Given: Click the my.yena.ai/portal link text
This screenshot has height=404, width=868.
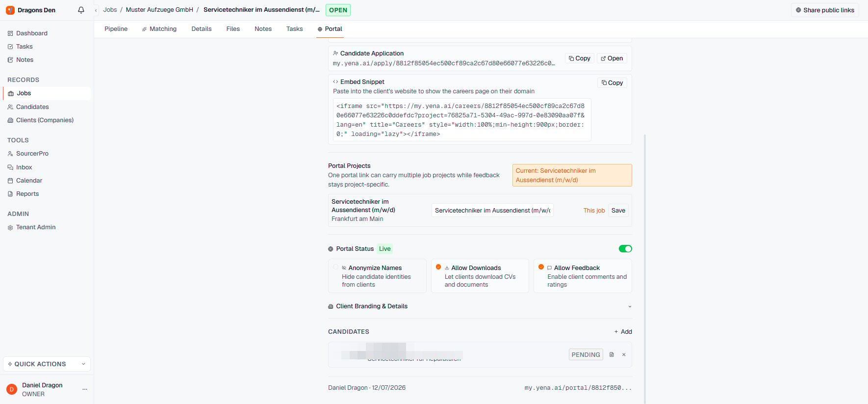Looking at the screenshot, I should (578, 388).
